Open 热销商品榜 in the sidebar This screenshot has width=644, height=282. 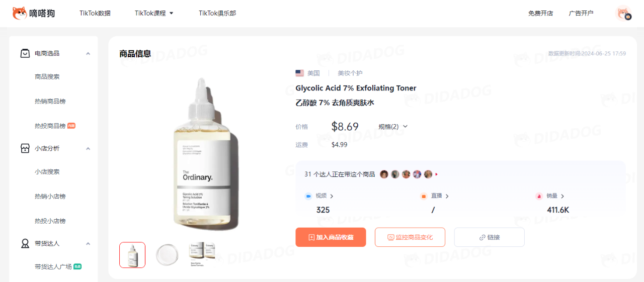(x=50, y=101)
